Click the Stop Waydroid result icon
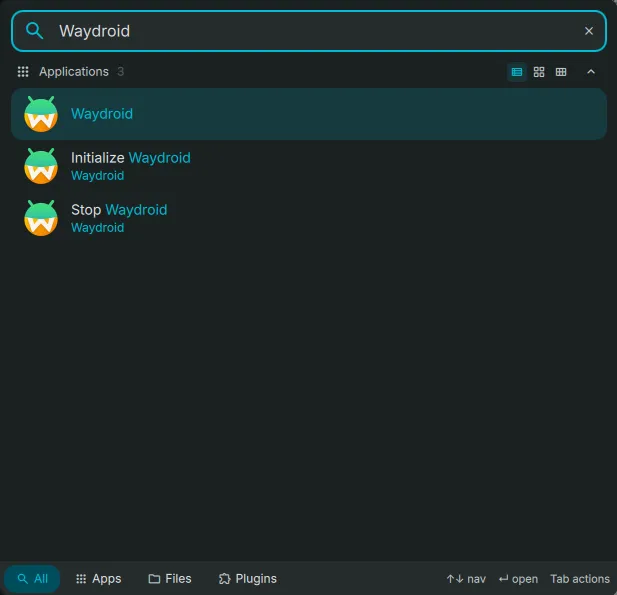This screenshot has height=595, width=617. click(41, 218)
